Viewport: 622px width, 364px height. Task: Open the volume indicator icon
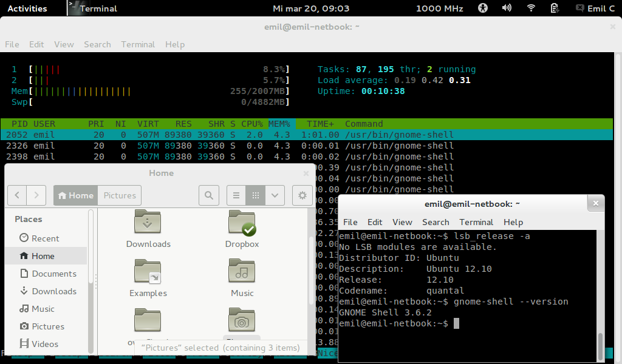coord(507,8)
